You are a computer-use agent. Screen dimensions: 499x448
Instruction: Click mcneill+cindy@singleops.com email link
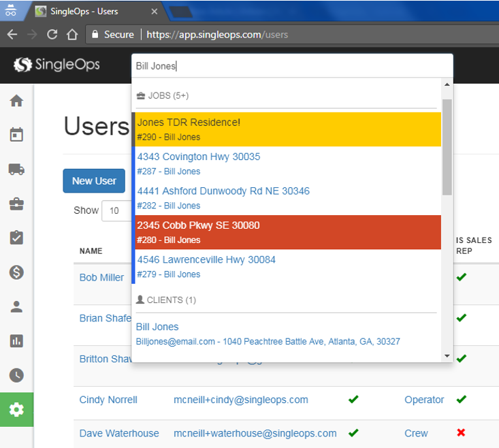coord(241,400)
